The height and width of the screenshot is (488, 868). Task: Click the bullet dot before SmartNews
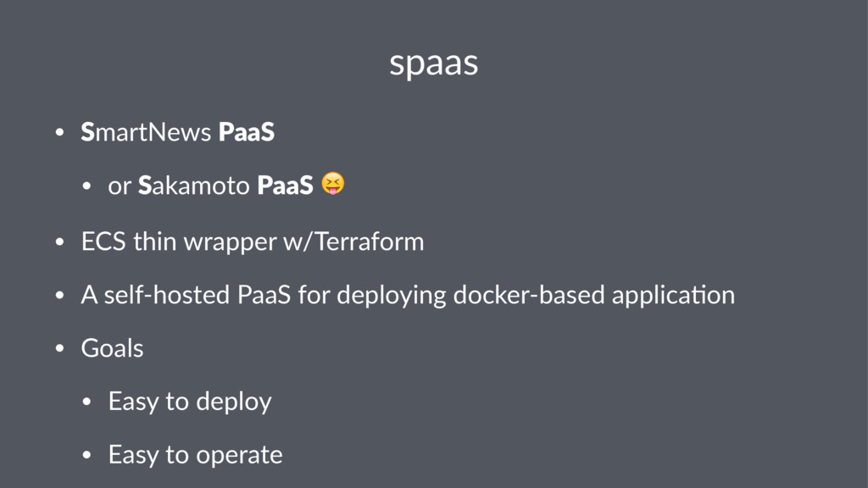pyautogui.click(x=60, y=133)
